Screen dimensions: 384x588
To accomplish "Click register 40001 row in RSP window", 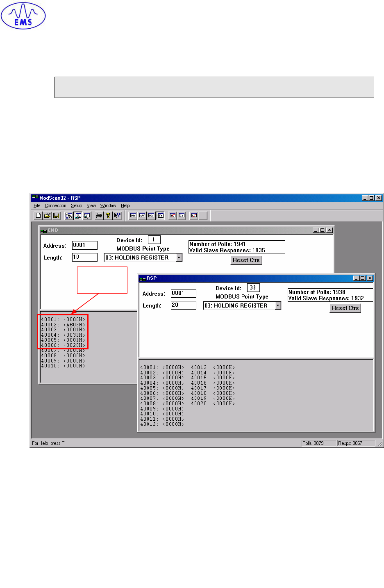I will (x=162, y=367).
